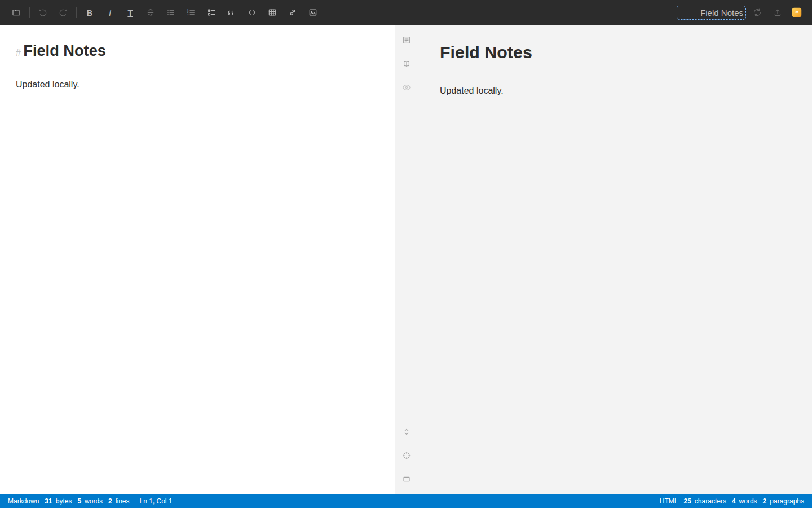Click the "2 lines" status entry

point(119,501)
